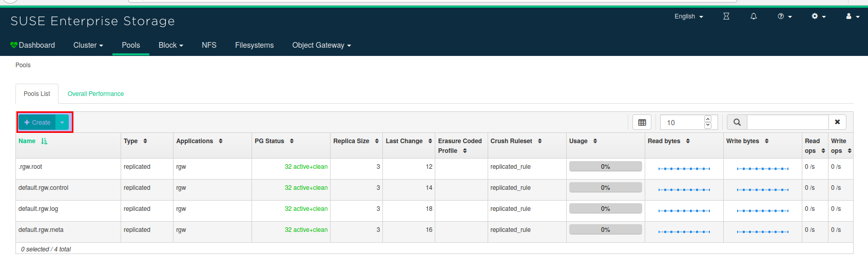Viewport: 868px width, 255px height.
Task: Expand the Create button dropdown arrow
Action: click(x=62, y=123)
